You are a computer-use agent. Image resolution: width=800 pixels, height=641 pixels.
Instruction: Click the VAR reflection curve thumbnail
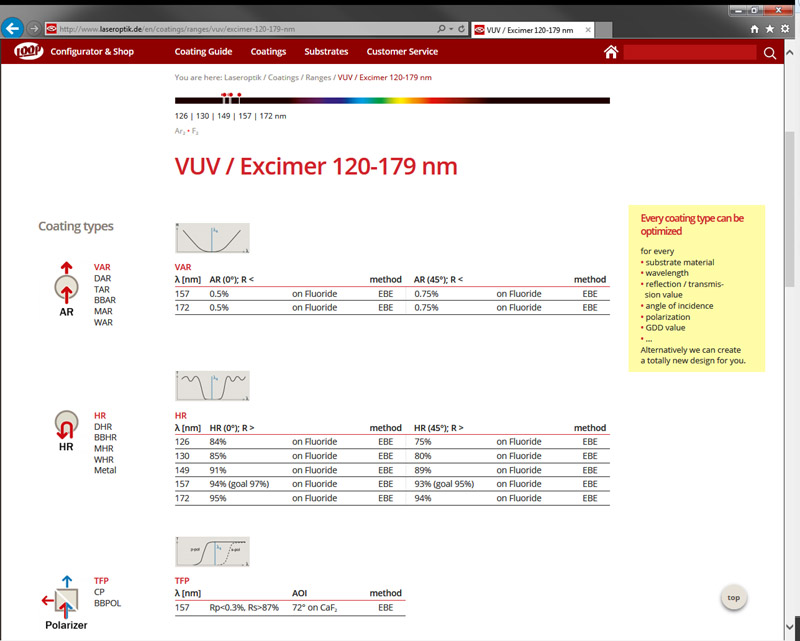click(212, 238)
